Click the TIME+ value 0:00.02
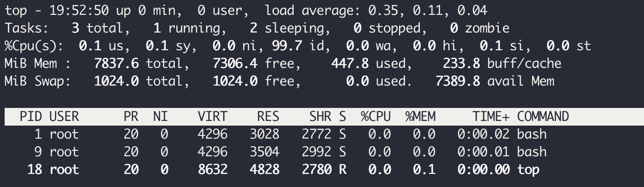Viewport: 644px width, 187px height. coord(483,134)
